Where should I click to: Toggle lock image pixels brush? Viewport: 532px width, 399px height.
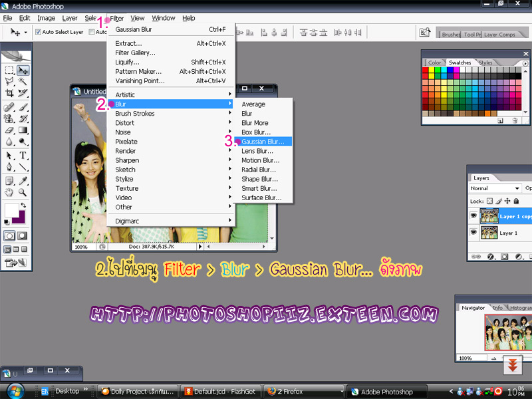tap(498, 201)
